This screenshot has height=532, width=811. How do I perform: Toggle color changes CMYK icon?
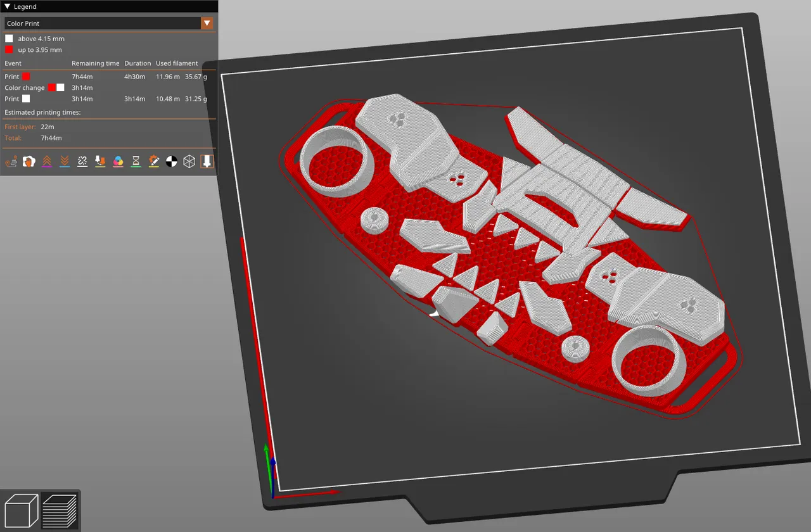click(x=118, y=161)
